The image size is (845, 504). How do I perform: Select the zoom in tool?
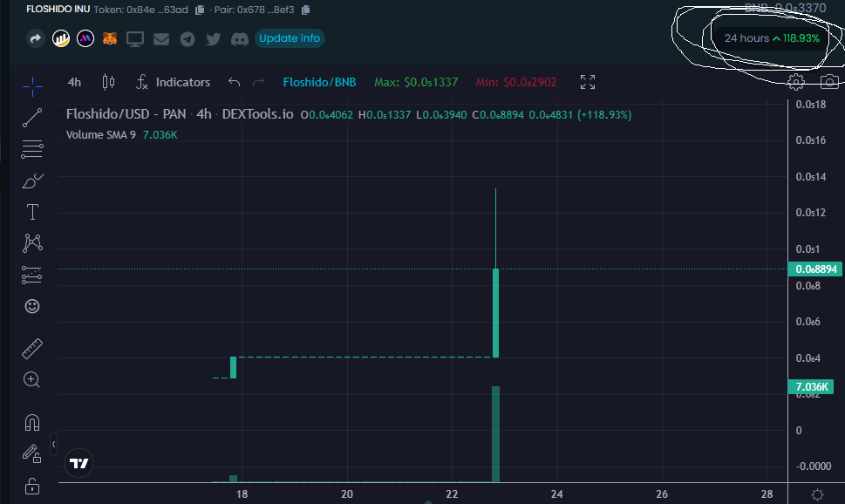pyautogui.click(x=31, y=380)
